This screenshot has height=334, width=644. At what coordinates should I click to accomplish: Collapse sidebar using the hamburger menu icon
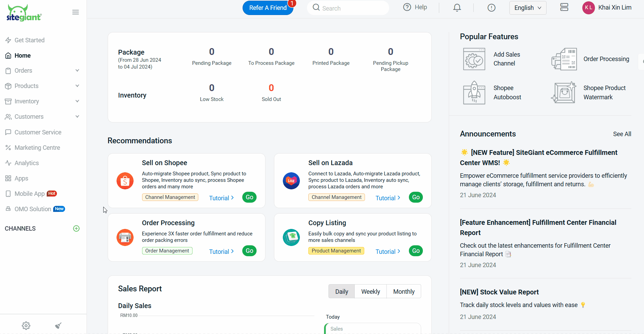coord(76,12)
